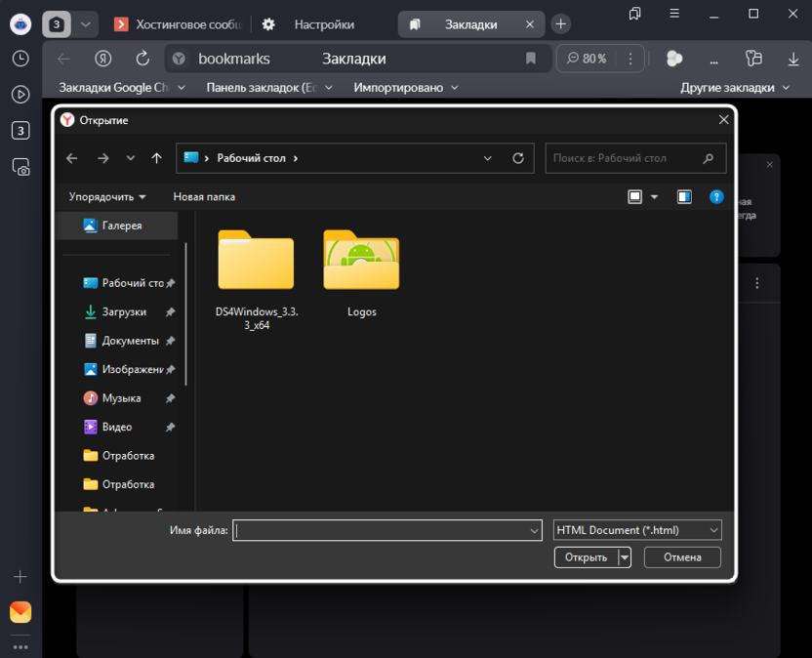Open the view layout icon menu
This screenshot has width=812, height=658.
tap(635, 197)
